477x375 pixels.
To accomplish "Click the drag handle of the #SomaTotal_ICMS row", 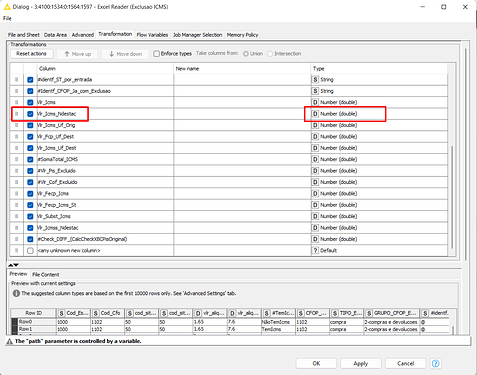I will point(16,159).
